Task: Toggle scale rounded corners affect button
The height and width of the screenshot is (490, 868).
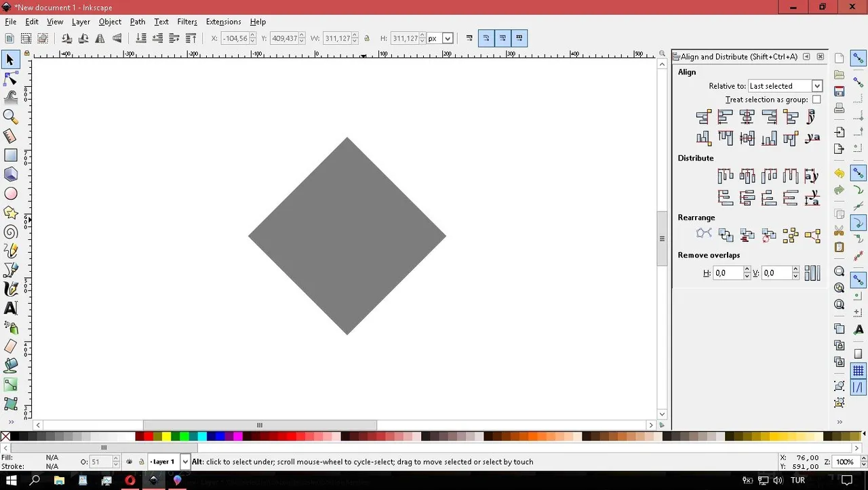Action: 486,39
